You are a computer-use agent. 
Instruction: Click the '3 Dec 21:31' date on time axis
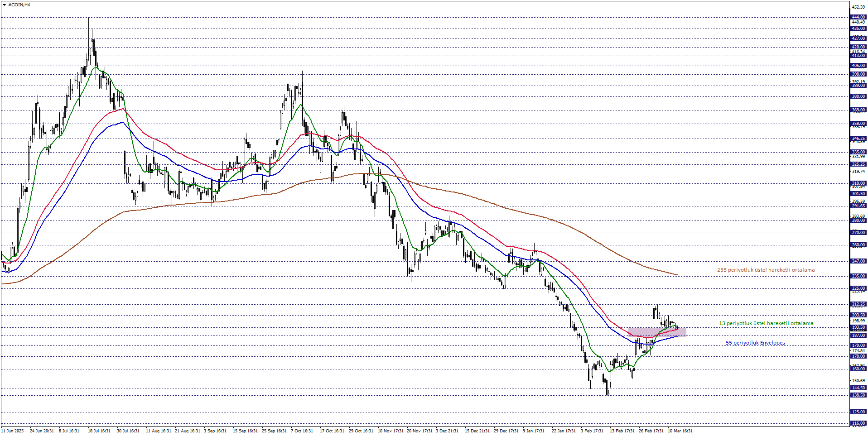click(447, 431)
